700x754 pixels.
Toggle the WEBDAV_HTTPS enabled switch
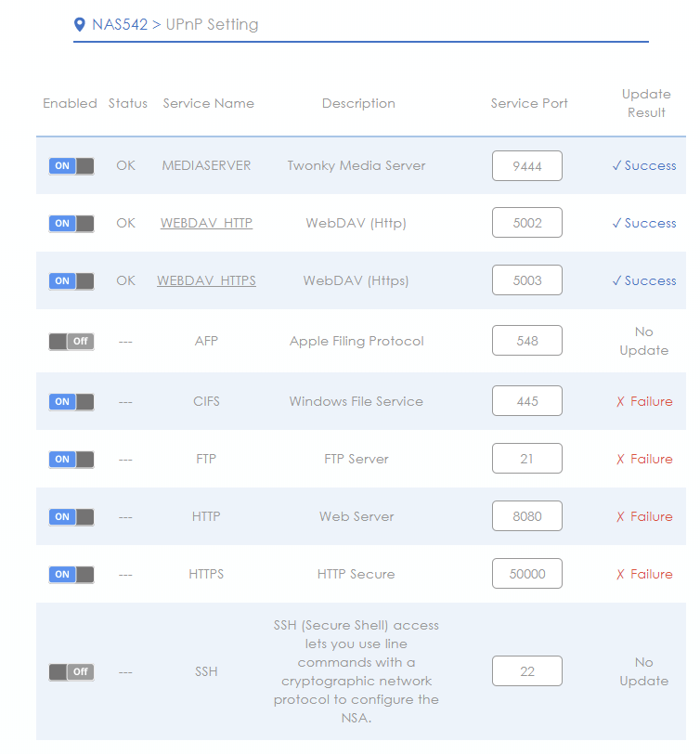(71, 280)
